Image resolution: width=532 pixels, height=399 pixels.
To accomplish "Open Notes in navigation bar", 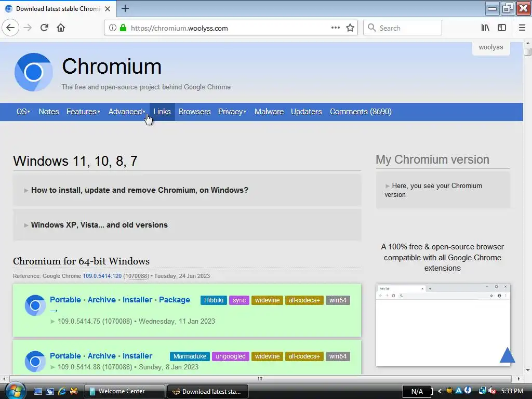I will point(49,112).
